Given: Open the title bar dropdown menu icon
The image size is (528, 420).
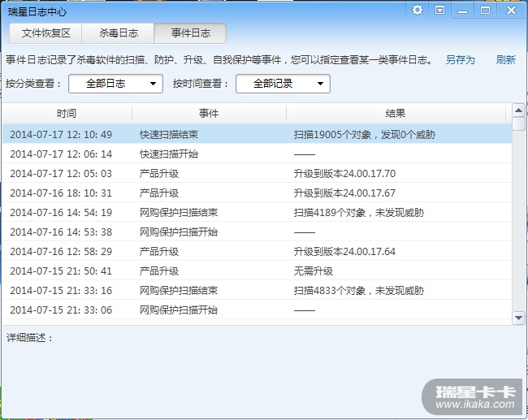Looking at the screenshot, I should coord(439,10).
